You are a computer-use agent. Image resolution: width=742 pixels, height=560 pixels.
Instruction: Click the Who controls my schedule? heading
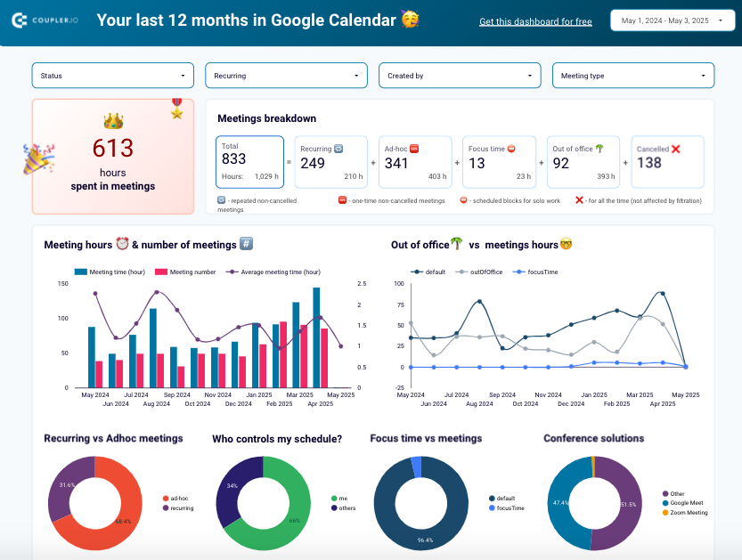(277, 439)
